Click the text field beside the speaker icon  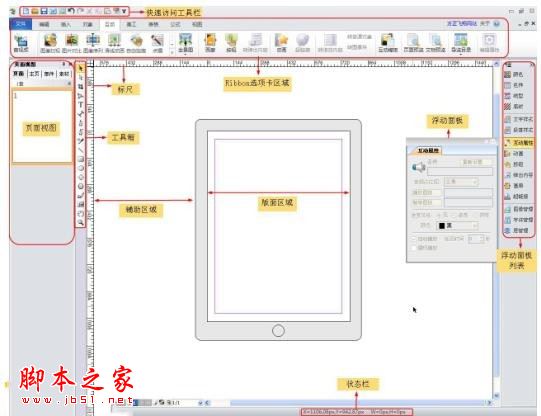tap(460, 171)
